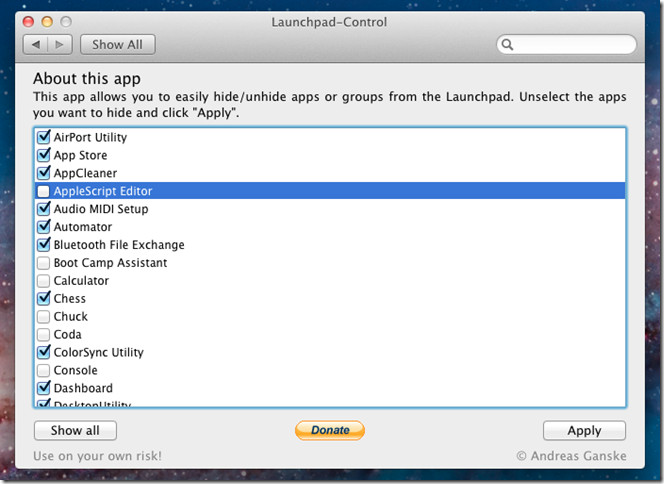Select the Automator row label
Viewport: 664px width, 484px height.
tap(83, 227)
